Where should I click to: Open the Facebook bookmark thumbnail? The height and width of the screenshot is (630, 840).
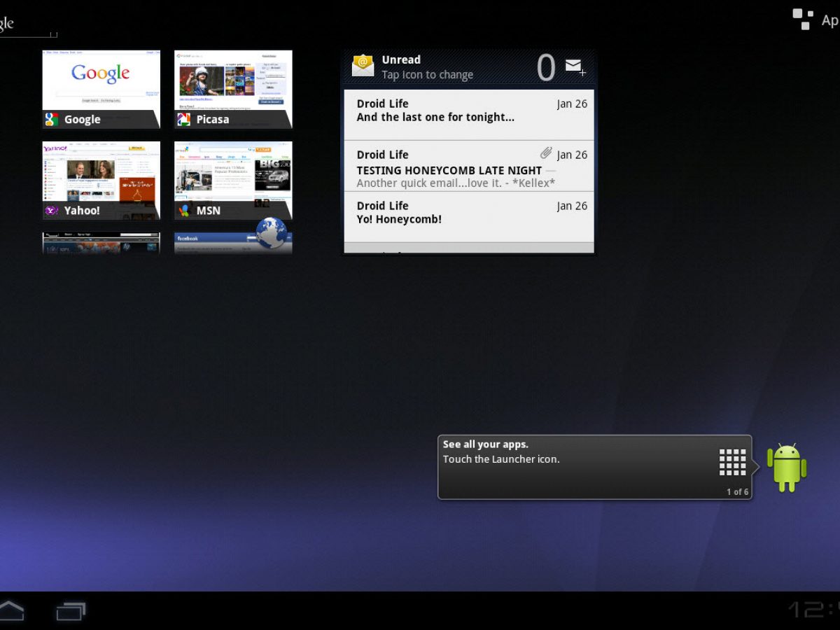217,243
